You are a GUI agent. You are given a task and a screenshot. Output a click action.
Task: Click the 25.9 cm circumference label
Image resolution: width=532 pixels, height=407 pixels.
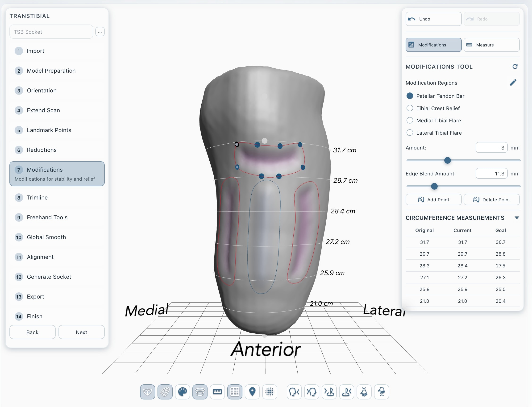332,273
